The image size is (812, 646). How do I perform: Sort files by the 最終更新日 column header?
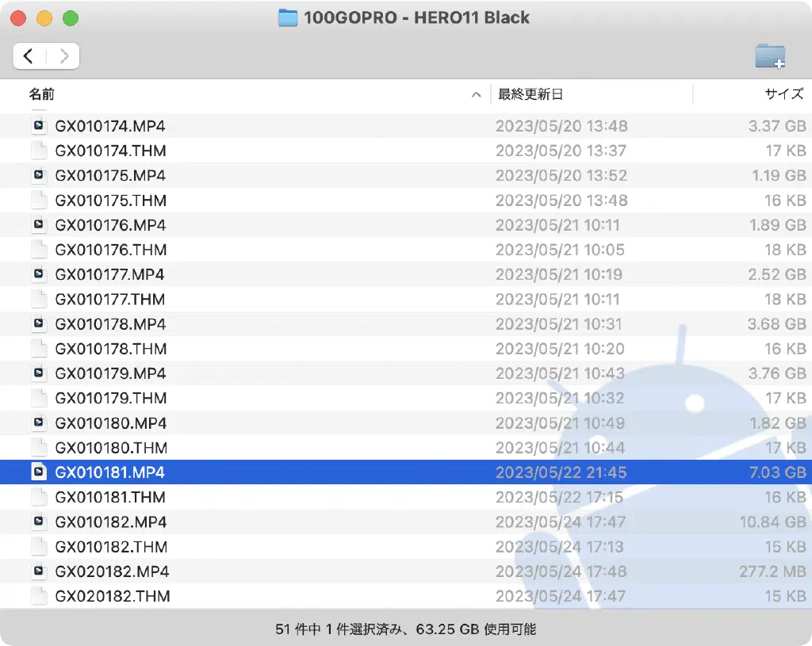[530, 94]
